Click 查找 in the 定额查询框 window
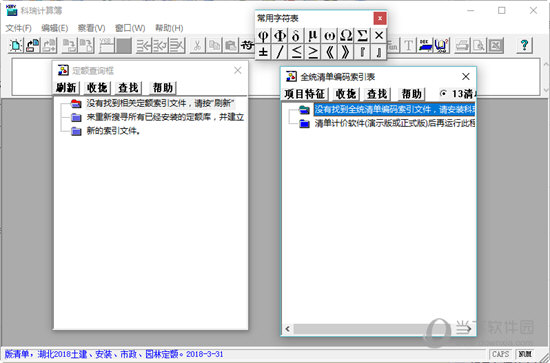The height and width of the screenshot is (363, 550). [x=128, y=88]
